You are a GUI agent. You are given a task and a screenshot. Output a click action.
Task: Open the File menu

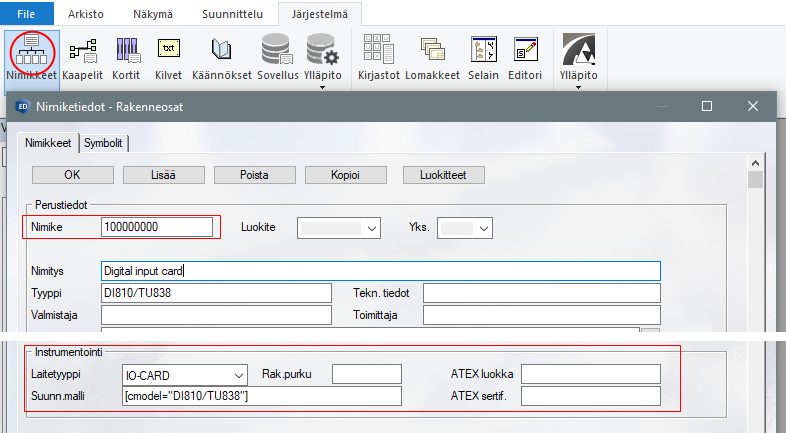[27, 14]
